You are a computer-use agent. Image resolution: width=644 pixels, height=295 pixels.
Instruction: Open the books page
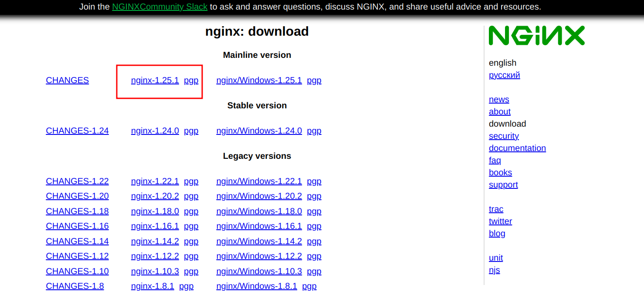500,172
